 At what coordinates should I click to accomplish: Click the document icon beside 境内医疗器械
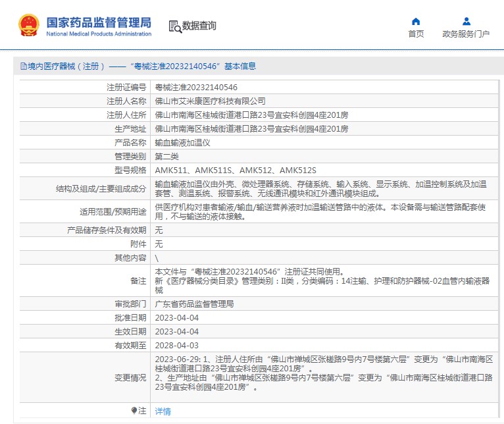pyautogui.click(x=23, y=66)
